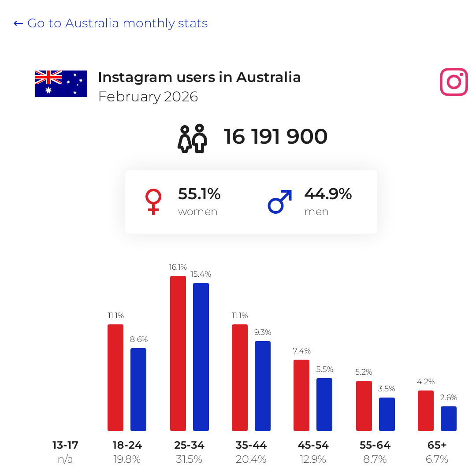Click the Australian flag image

[61, 84]
